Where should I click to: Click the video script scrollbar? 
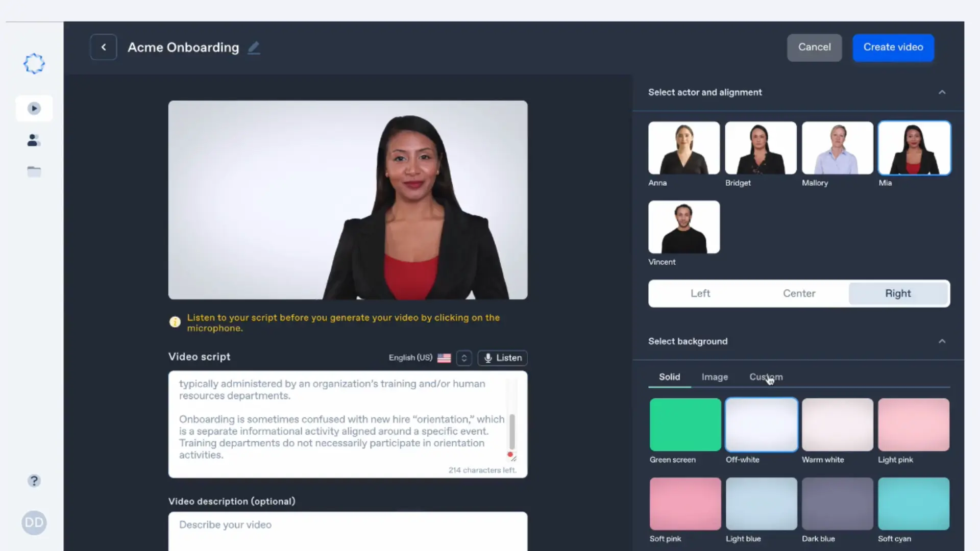(x=512, y=432)
